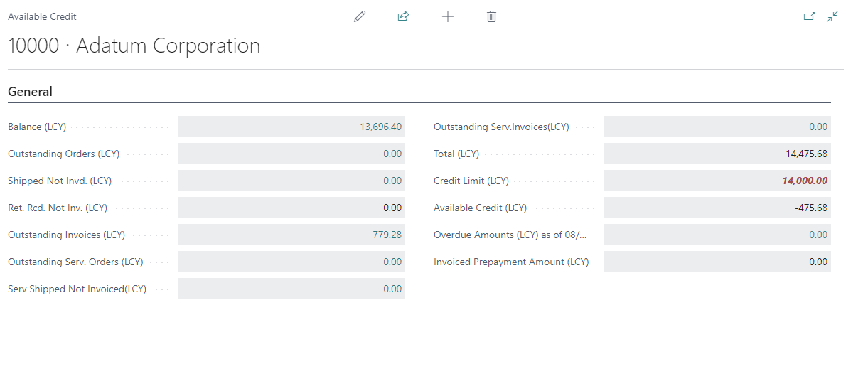The image size is (868, 369).
Task: Click the Invoiced Prepayment Amount field
Action: coord(717,262)
